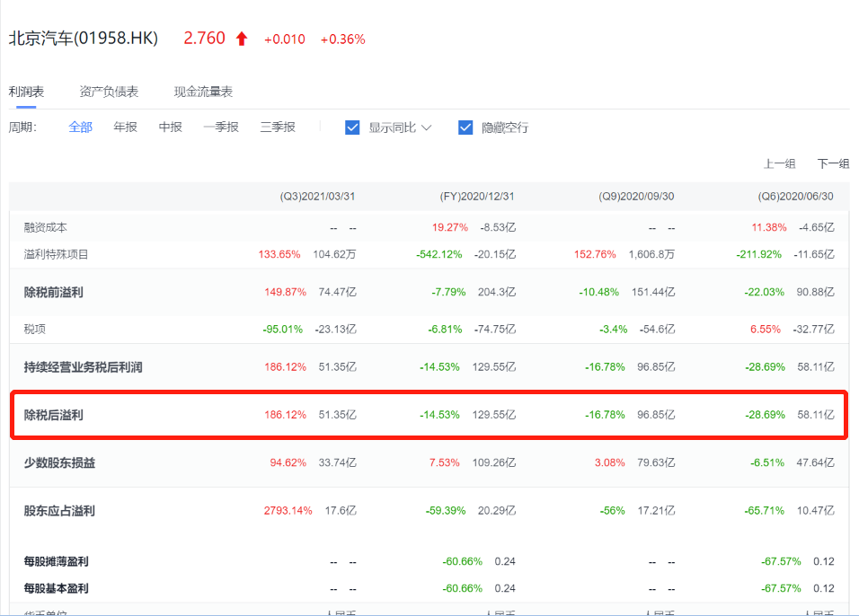Screen dimensions: 859x616
Task: Click the red up arrow price icon
Action: pyautogui.click(x=242, y=39)
